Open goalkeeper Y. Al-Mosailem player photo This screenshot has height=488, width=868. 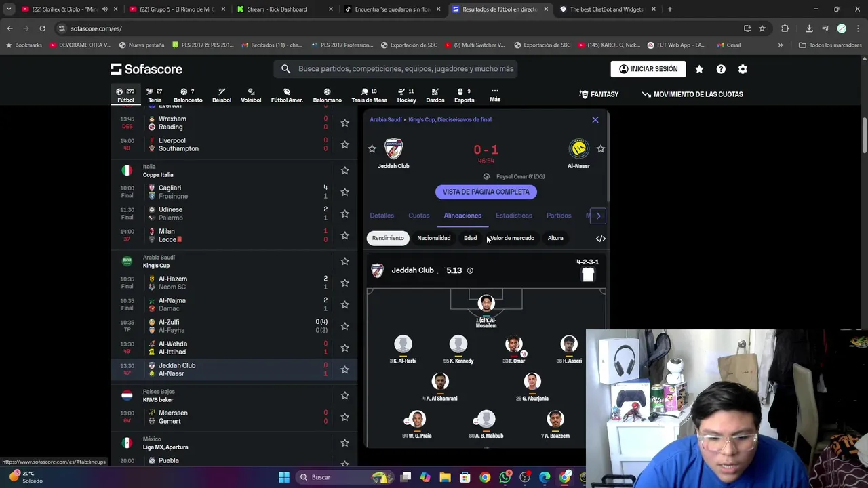[486, 303]
